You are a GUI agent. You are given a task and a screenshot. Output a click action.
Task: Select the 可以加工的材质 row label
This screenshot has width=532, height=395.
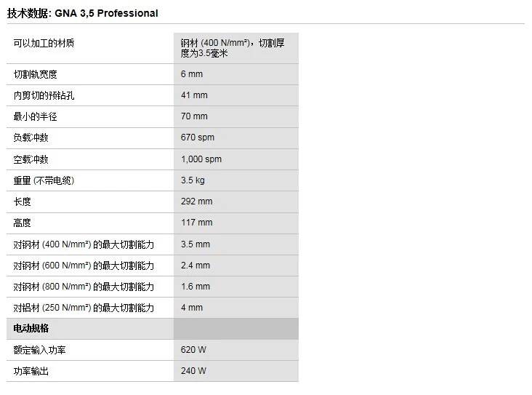point(44,44)
